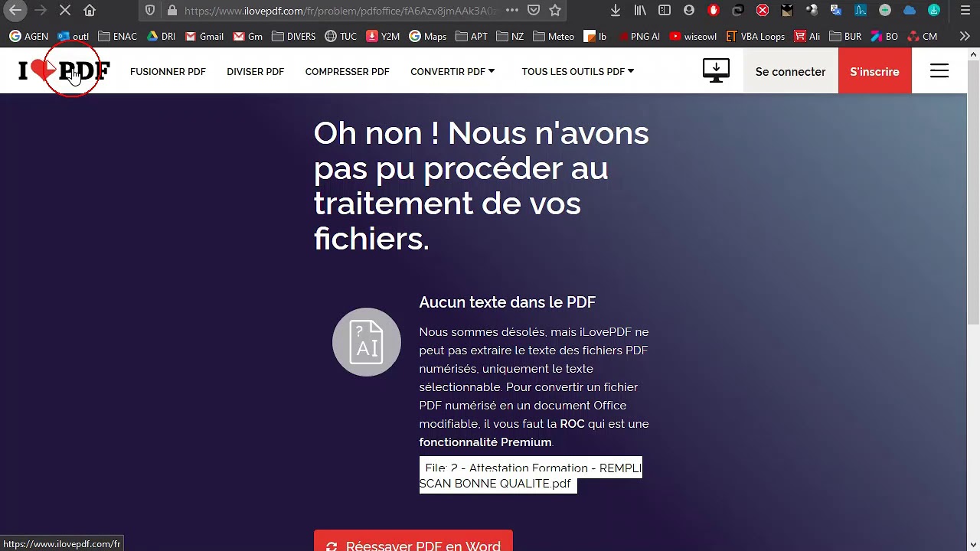Click Réessayer PDF en Word button
The width and height of the screenshot is (980, 551).
point(413,541)
